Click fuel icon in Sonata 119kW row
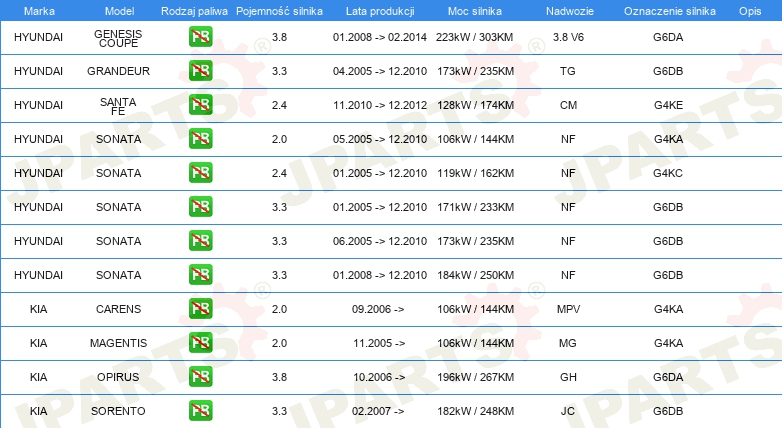Image resolution: width=782 pixels, height=428 pixels. (200, 173)
